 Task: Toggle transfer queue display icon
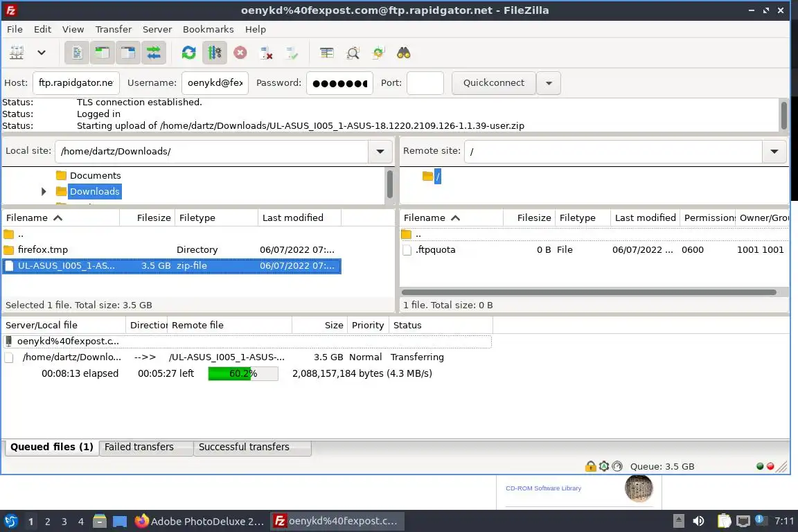coord(153,53)
